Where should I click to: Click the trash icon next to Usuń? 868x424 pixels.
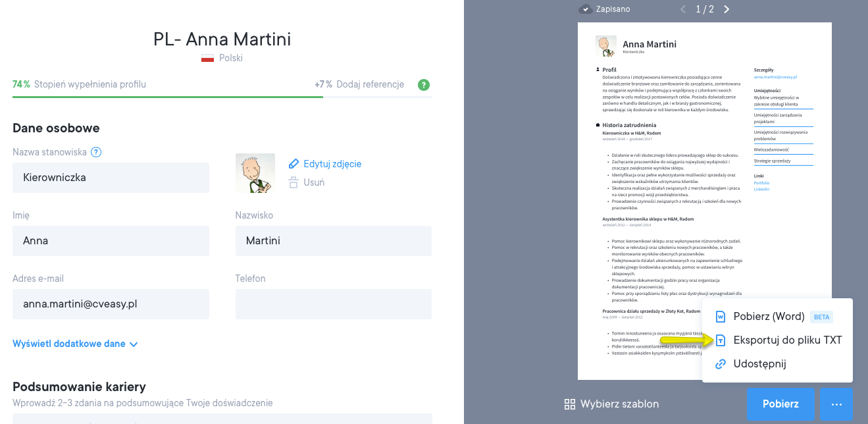[x=294, y=182]
